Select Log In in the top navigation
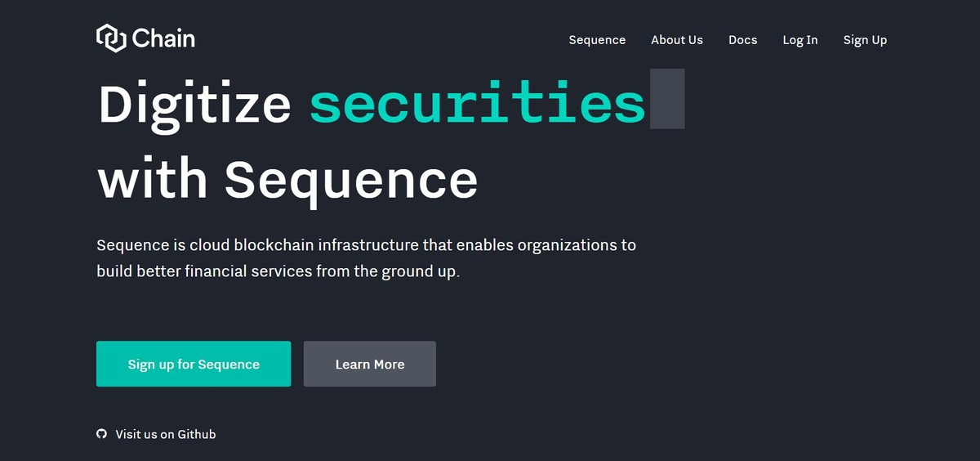The image size is (980, 461). click(x=800, y=40)
